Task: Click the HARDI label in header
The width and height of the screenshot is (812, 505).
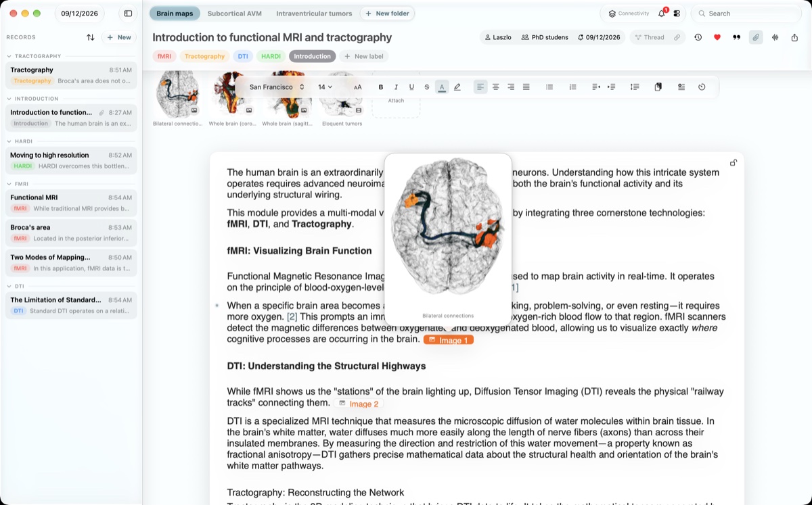Action: click(271, 56)
